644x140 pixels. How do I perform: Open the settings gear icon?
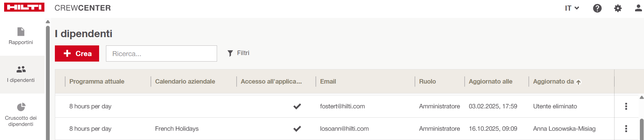point(618,8)
